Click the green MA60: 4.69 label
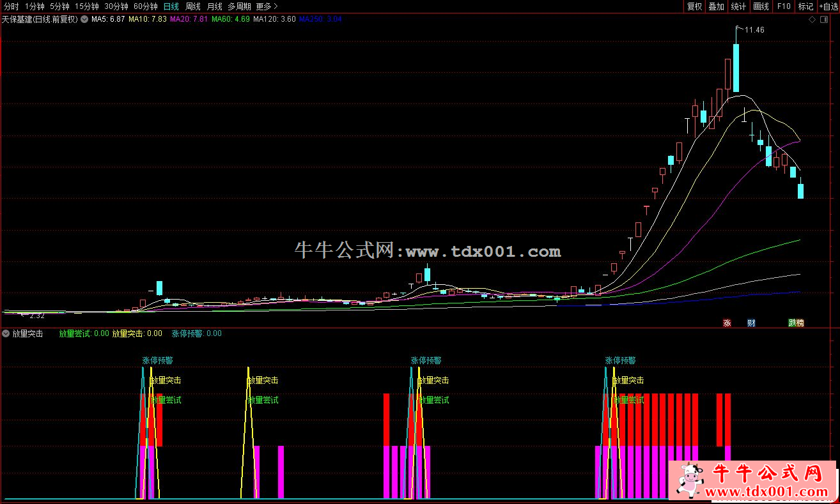 [x=231, y=19]
